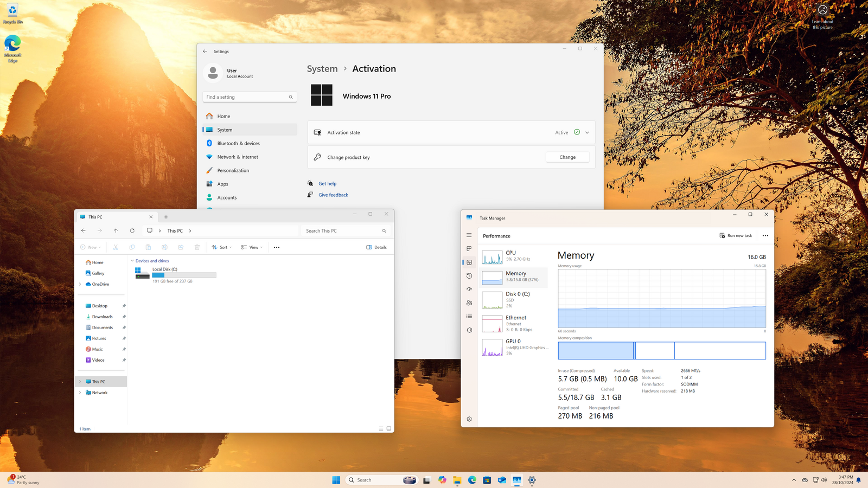Open Accounts in Settings sidebar
The width and height of the screenshot is (868, 488).
[x=250, y=198]
